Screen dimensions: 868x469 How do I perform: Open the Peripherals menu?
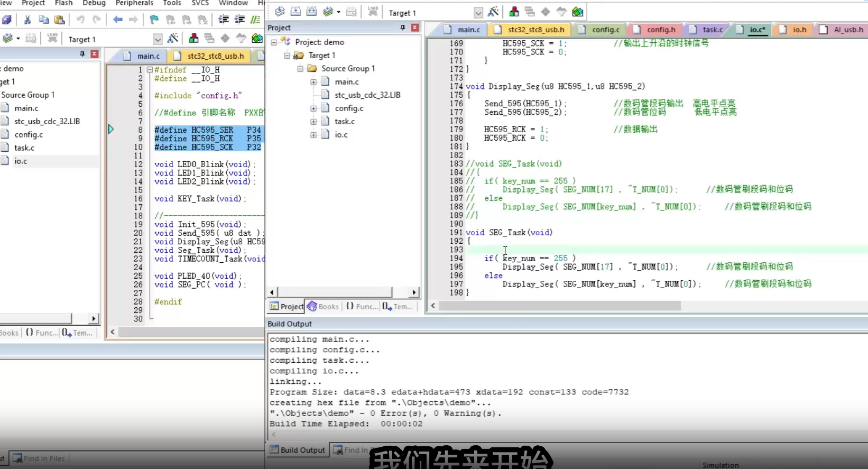click(134, 3)
